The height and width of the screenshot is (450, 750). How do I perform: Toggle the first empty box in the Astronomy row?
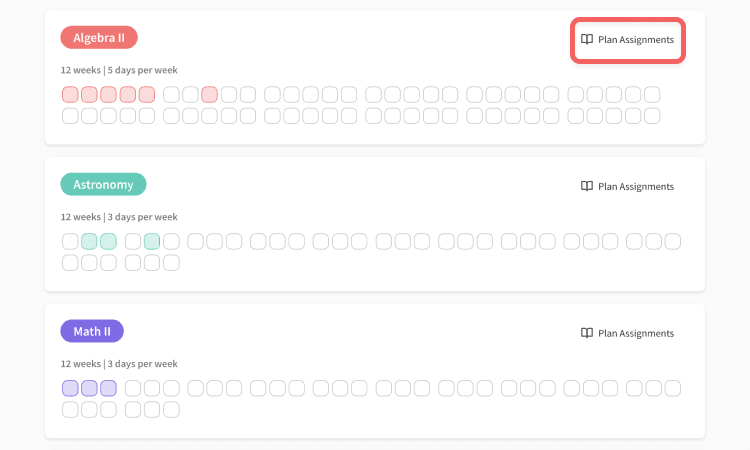(x=70, y=241)
